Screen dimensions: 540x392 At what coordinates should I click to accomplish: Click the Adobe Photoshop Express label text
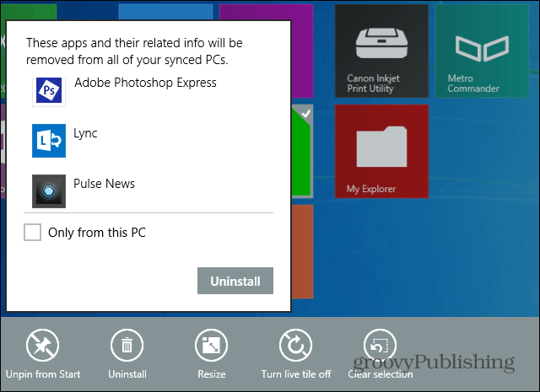pyautogui.click(x=145, y=83)
